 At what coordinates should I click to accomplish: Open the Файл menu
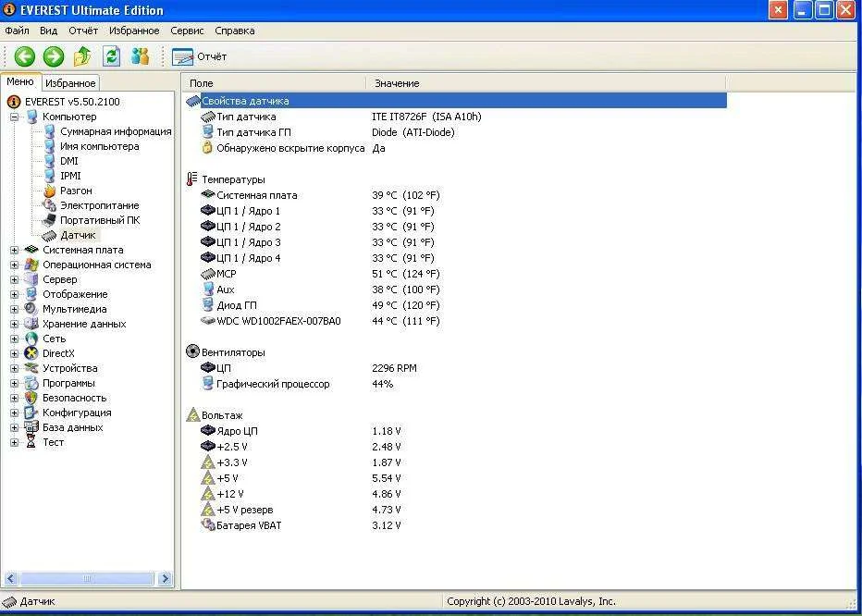17,31
